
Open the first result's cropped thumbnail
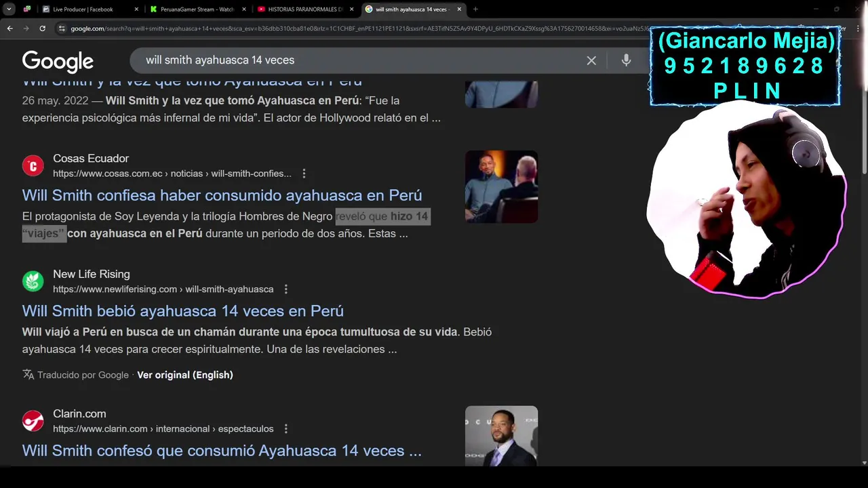[x=501, y=94]
